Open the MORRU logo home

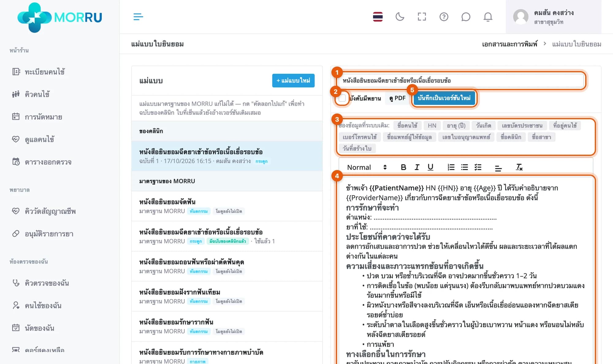click(x=60, y=17)
